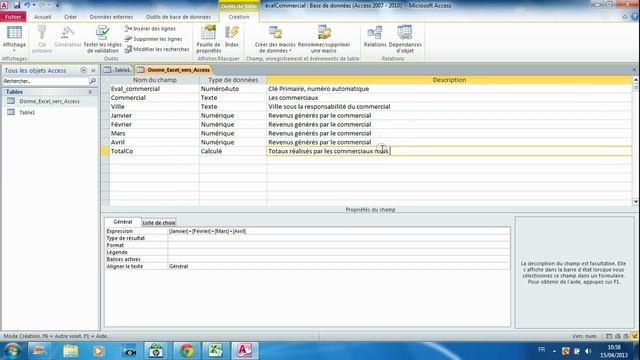Open Donne_Excel_vers_Access in navigation pane
The image size is (640, 360).
coord(49,101)
